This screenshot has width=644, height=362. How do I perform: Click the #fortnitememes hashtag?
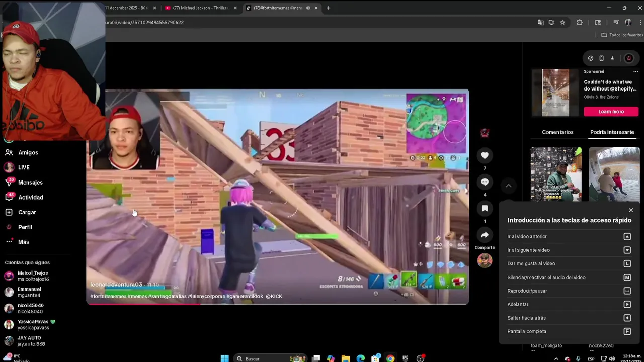108,296
